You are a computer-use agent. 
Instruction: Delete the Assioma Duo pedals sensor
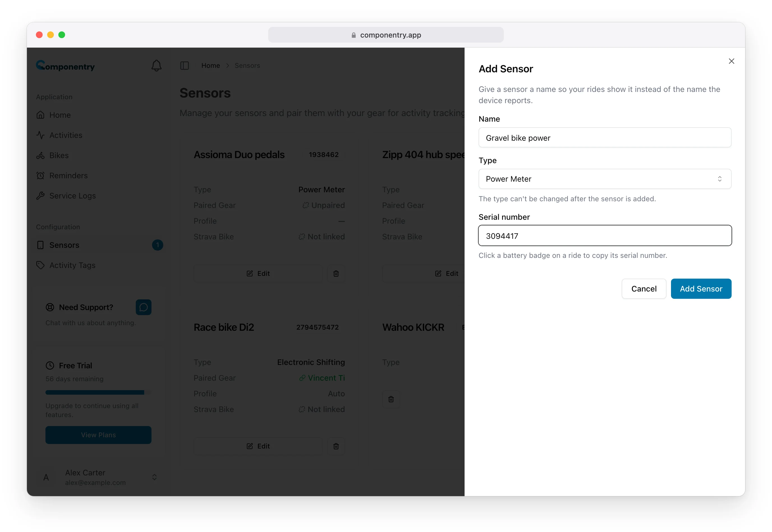(x=336, y=273)
